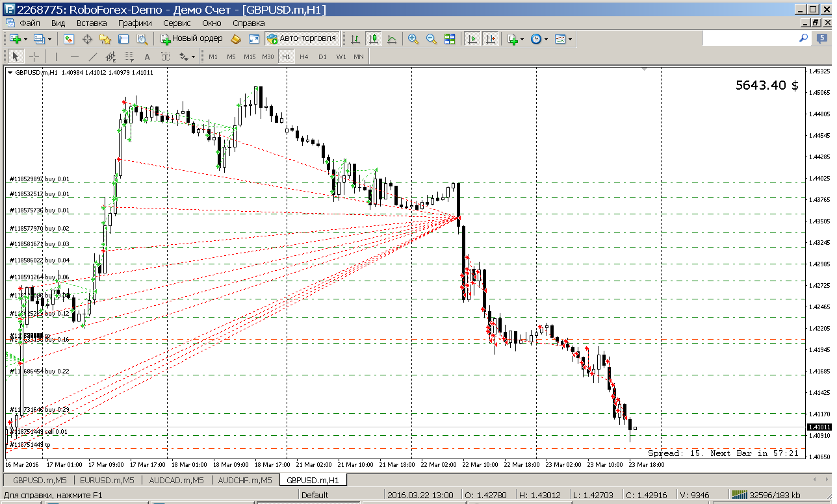Open the Periods clock icon
The height and width of the screenshot is (504, 837).
(x=535, y=39)
